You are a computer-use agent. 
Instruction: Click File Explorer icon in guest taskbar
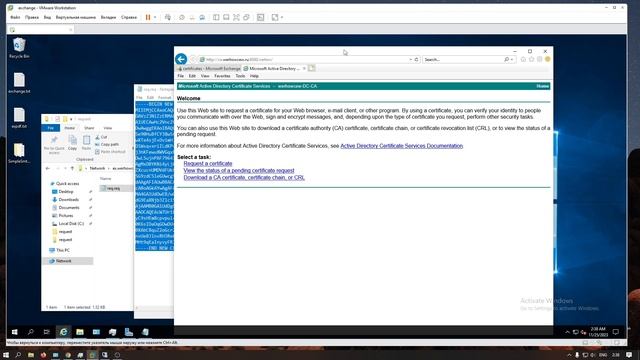[x=80, y=332]
